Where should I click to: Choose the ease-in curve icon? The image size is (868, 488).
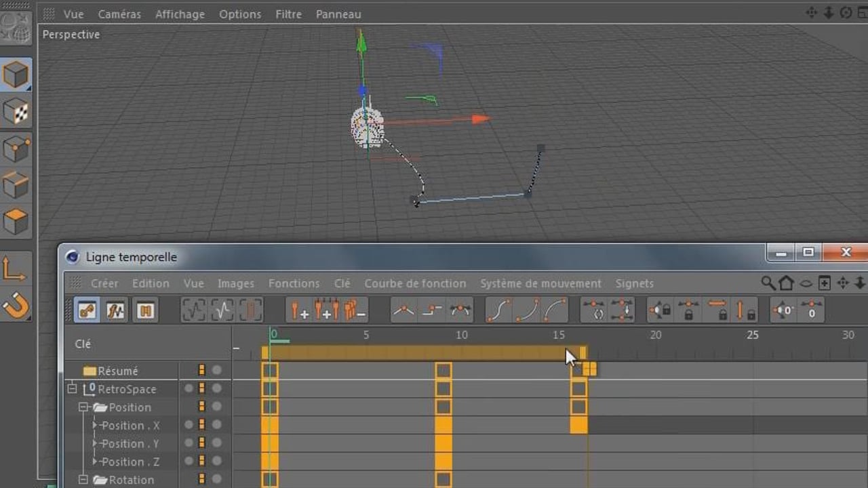click(x=527, y=310)
